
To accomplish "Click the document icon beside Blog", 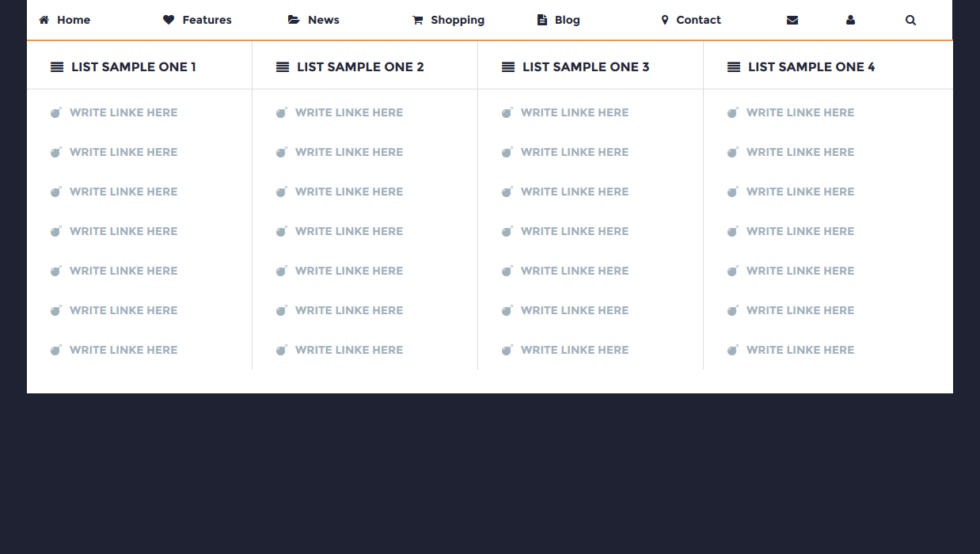I will [x=542, y=20].
